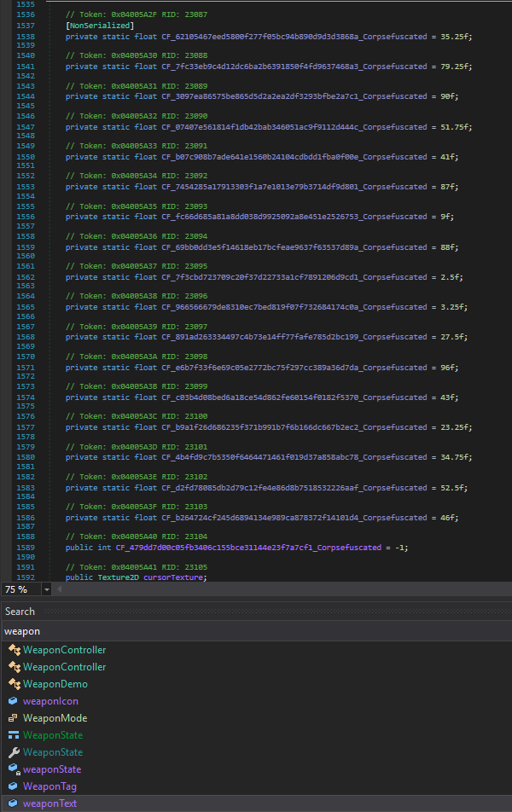
Task: Click the value 52.5f in code
Action: [454, 488]
